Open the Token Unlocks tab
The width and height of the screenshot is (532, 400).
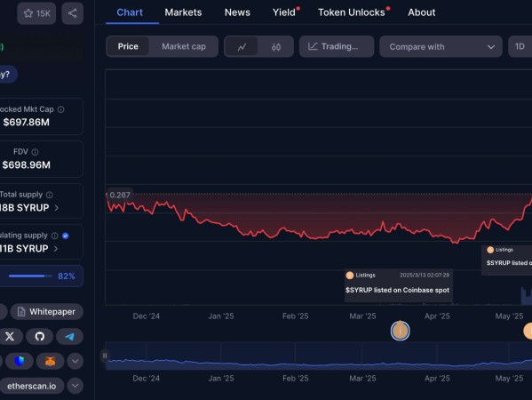352,12
